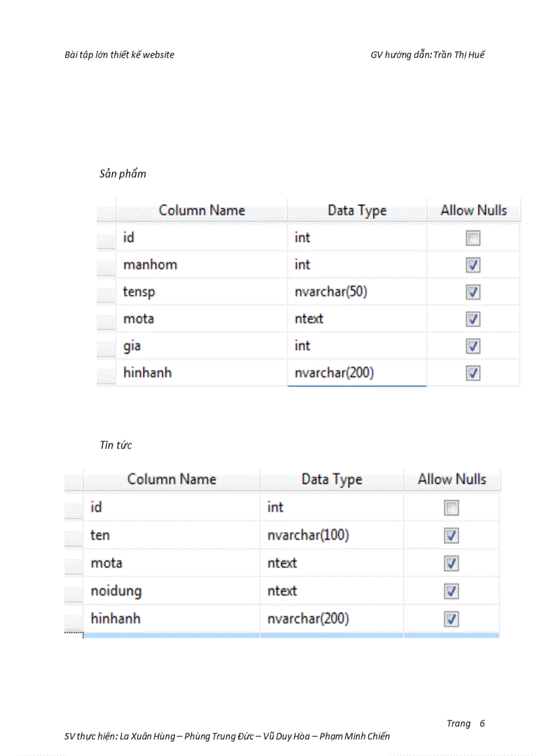
Task: Click Data Type header in Tin tức table
Action: click(x=331, y=480)
